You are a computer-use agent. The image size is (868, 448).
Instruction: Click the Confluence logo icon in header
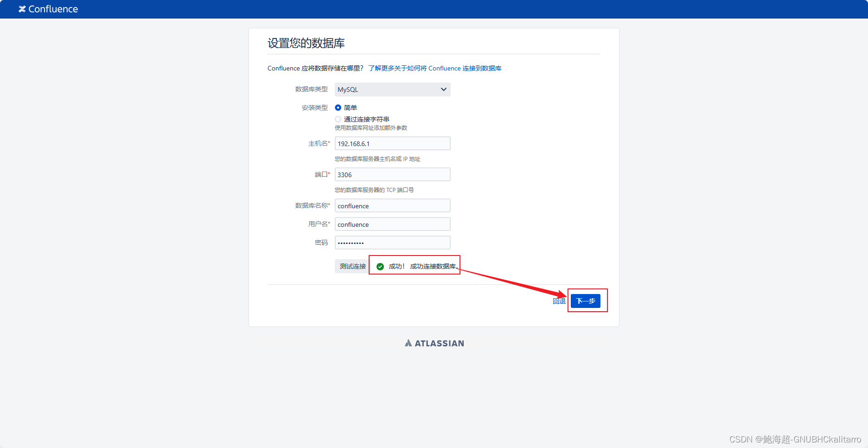[x=22, y=9]
